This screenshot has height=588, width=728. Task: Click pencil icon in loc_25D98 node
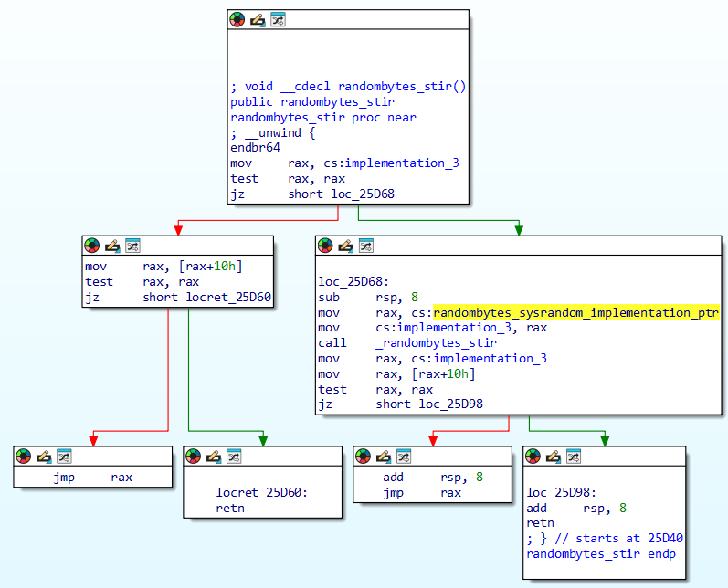click(554, 457)
